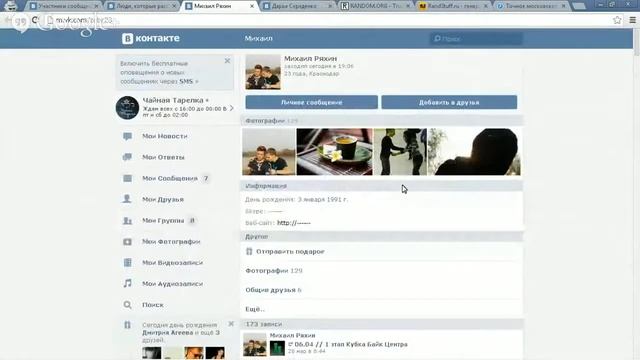Click the Мои Видеозаписи film icon
The image size is (640, 360).
point(127,262)
